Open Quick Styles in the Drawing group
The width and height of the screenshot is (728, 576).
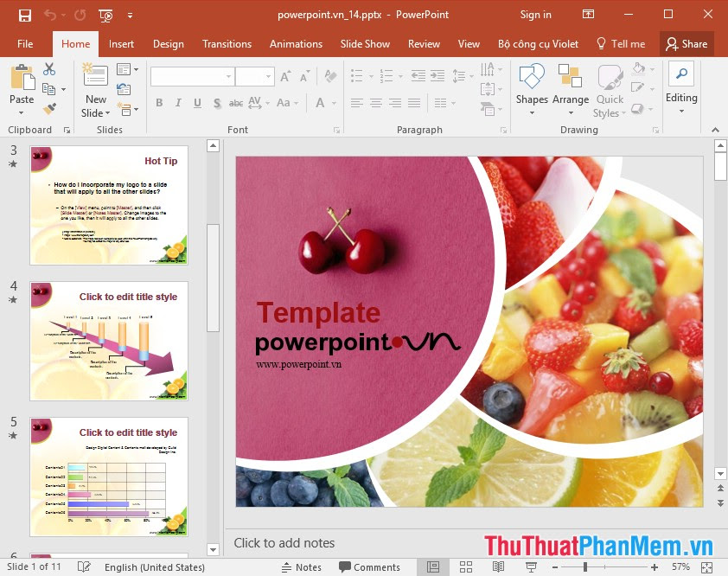point(609,90)
